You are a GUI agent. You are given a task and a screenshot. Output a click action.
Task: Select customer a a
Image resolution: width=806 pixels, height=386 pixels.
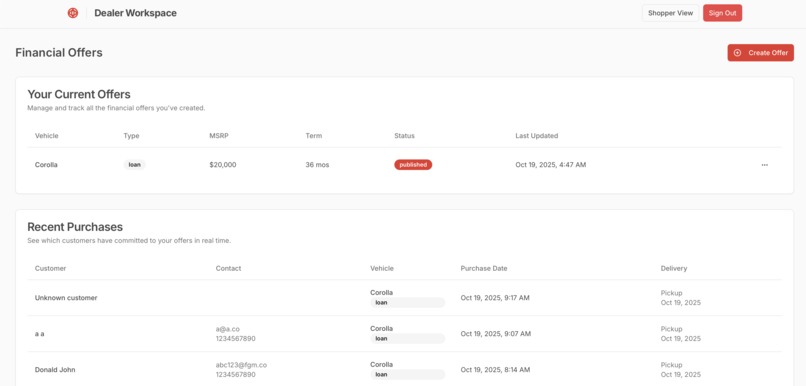pos(40,334)
